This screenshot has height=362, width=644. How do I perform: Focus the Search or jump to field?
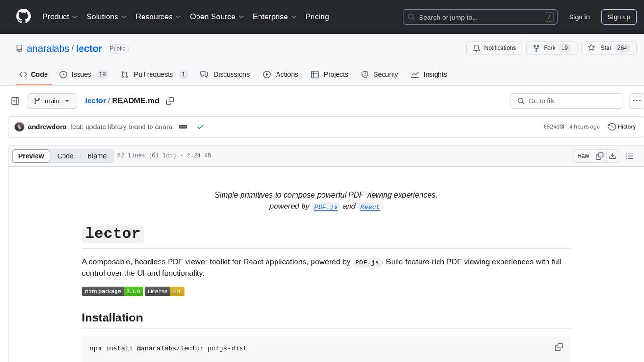(481, 17)
